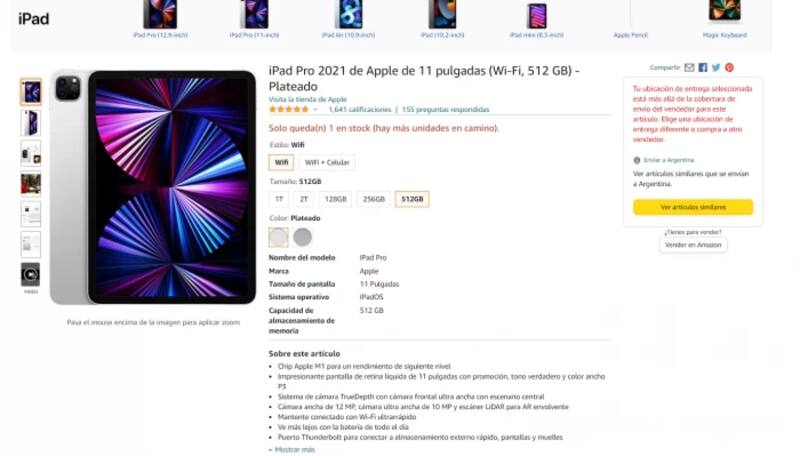Open the video thumbnail in gallery
Screen dimensions: 800x456
[31, 274]
